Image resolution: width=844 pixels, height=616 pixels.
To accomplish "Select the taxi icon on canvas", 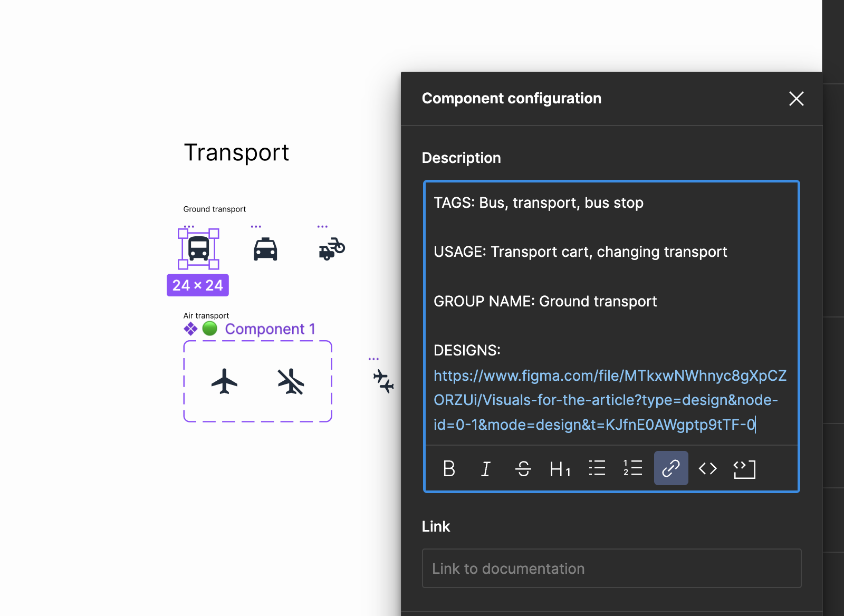I will pyautogui.click(x=265, y=249).
